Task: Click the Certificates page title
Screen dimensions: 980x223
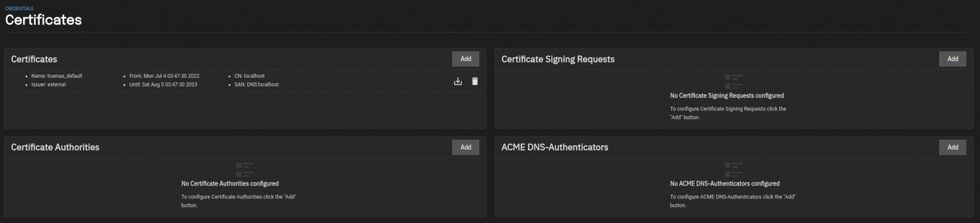Action: tap(43, 20)
